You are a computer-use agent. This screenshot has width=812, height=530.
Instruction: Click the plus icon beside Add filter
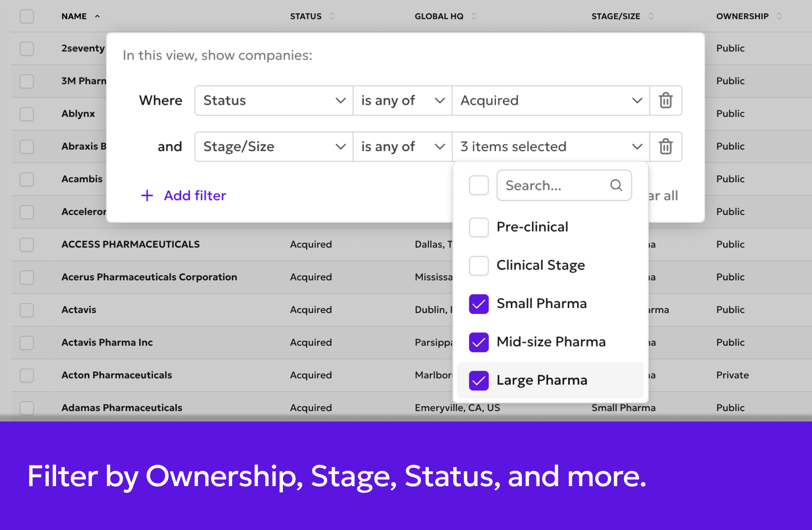147,195
